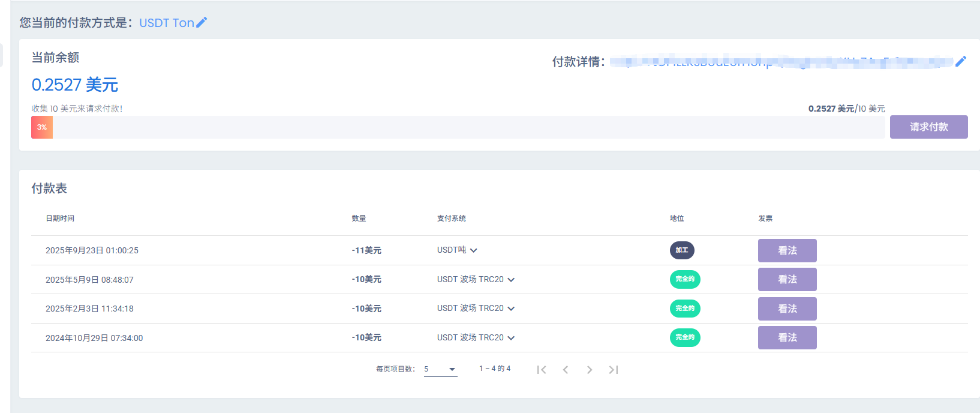Expand USDT吨 payment system chevron
Image resolution: width=980 pixels, height=413 pixels.
coord(474,250)
